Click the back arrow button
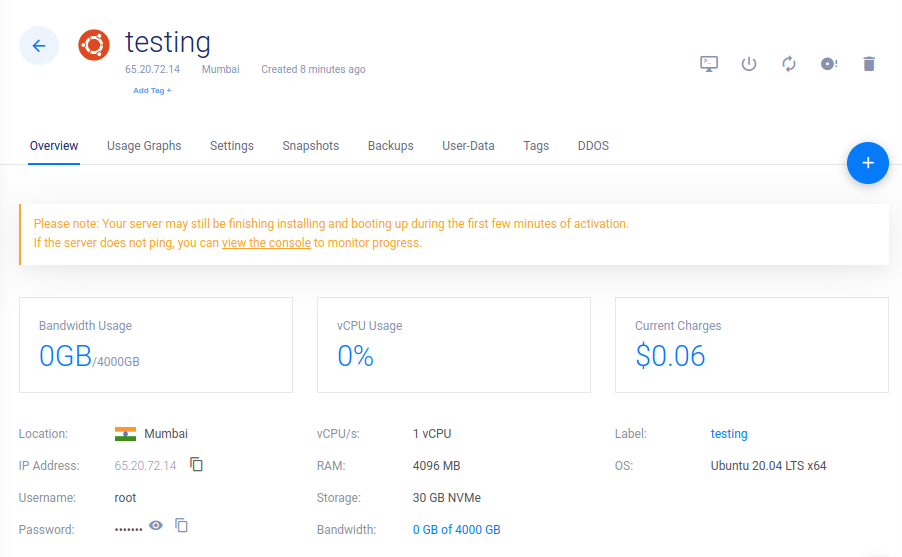Image resolution: width=902 pixels, height=557 pixels. [x=39, y=45]
